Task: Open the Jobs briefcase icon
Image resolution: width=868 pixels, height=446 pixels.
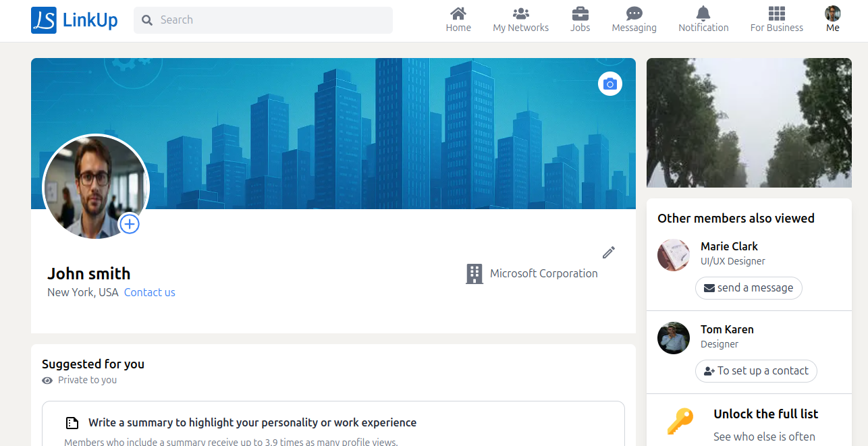Action: pos(580,14)
